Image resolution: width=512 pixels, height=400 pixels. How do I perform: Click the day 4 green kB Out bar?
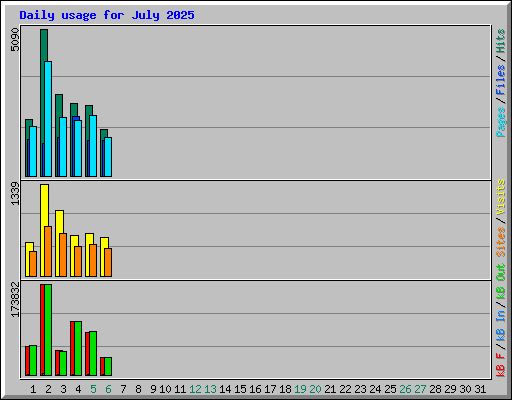point(78,349)
